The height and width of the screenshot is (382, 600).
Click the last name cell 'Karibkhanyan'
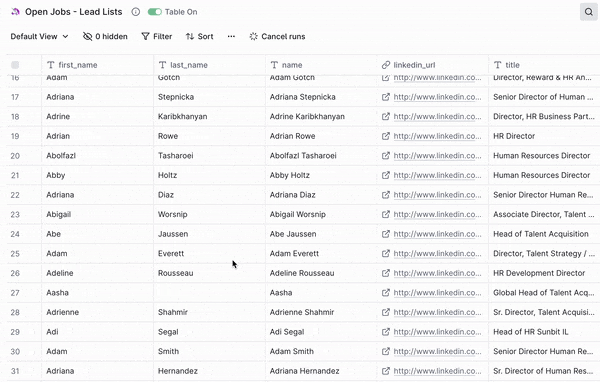[x=209, y=116]
